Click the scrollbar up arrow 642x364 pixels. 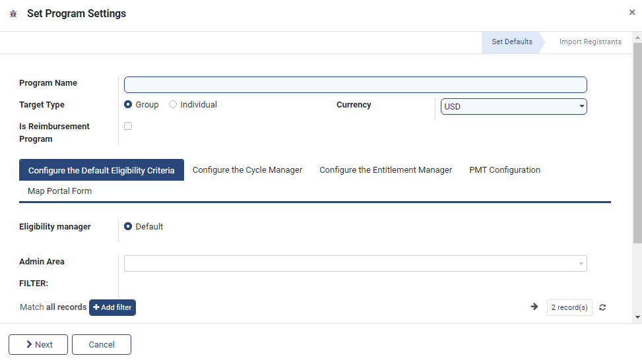[637, 38]
